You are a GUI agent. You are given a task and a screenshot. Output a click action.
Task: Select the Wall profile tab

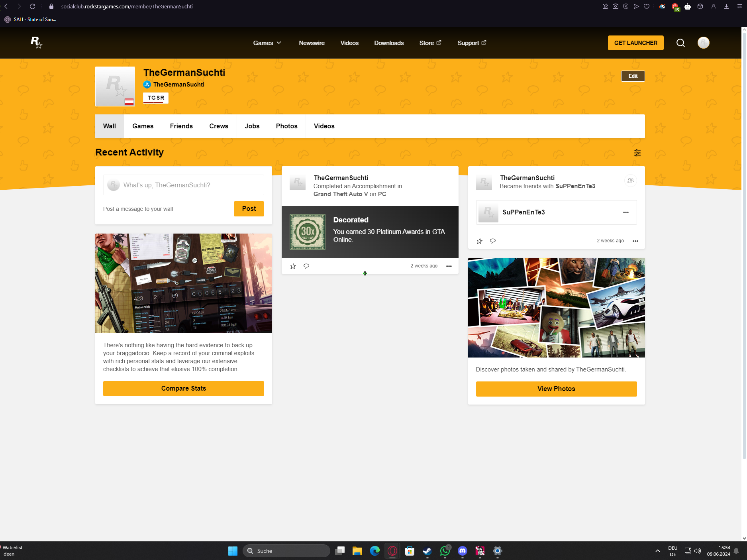(110, 126)
